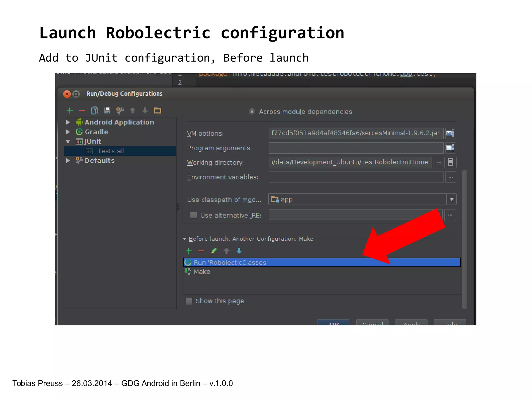Add before-launch task green plus
Image resolution: width=532 pixels, height=399 pixels.
click(189, 251)
